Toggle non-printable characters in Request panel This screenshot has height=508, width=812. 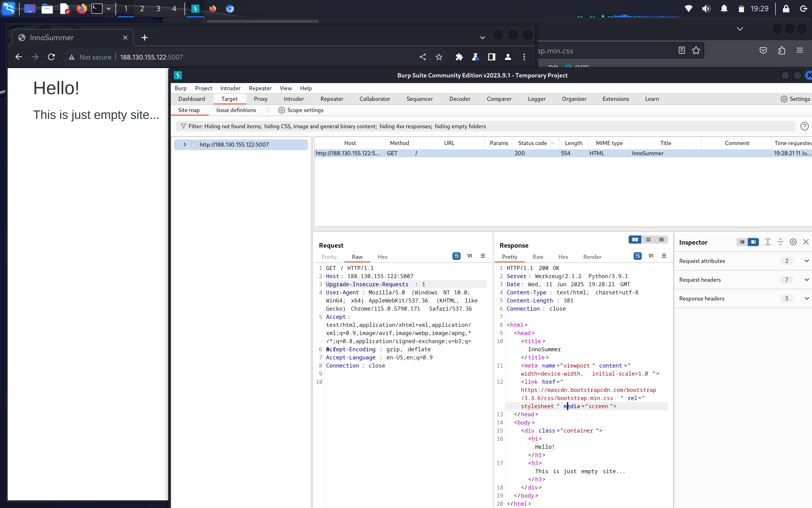click(470, 256)
